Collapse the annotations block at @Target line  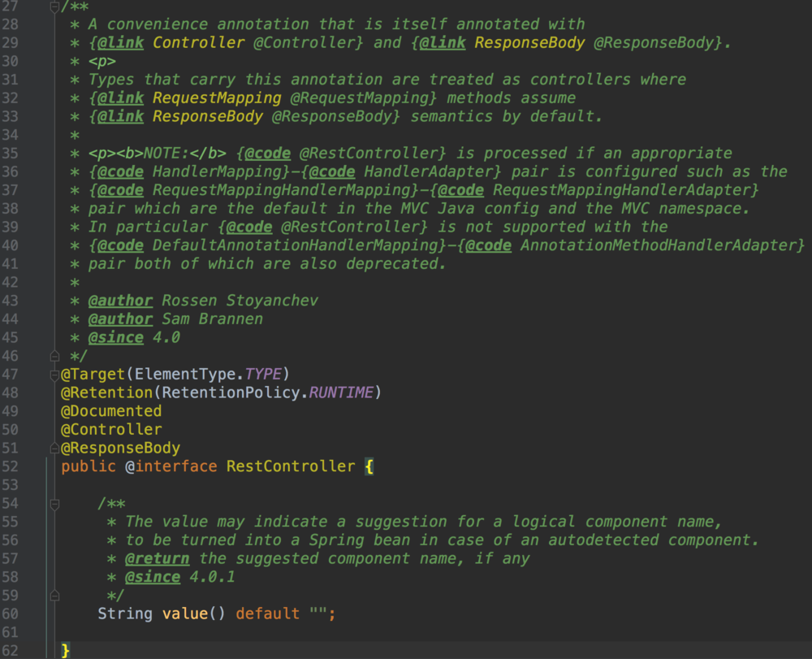[x=54, y=374]
